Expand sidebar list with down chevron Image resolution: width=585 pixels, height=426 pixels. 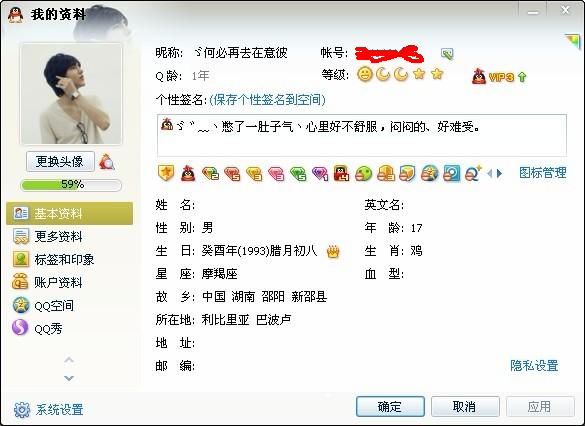coord(69,378)
